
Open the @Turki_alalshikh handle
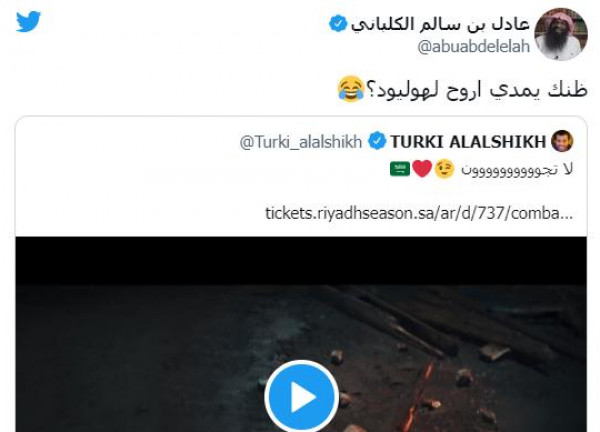301,142
